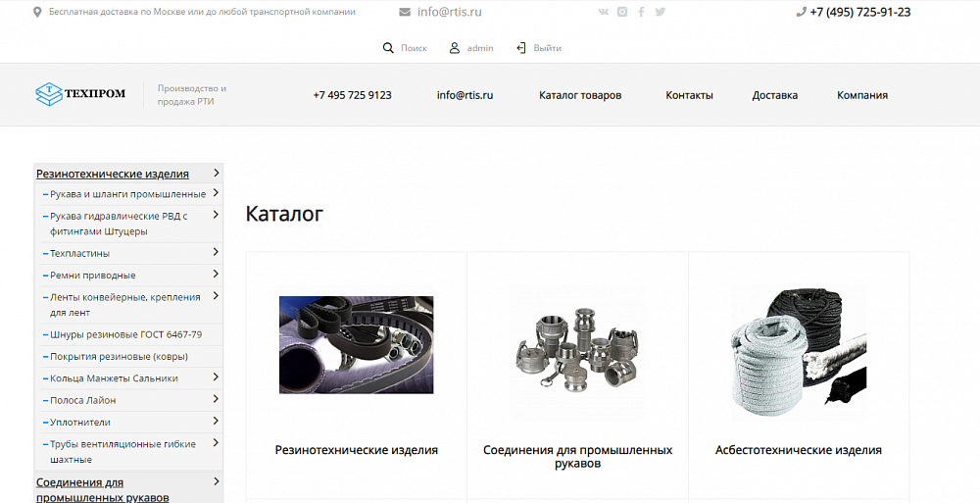The image size is (980, 503).
Task: Click top bar email info@rtis.ru
Action: [450, 12]
